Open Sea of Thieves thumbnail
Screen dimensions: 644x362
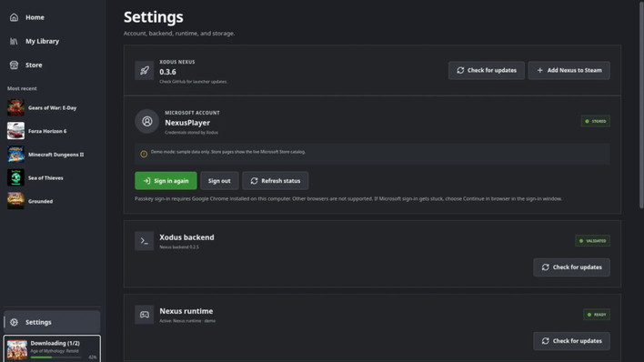tap(15, 178)
